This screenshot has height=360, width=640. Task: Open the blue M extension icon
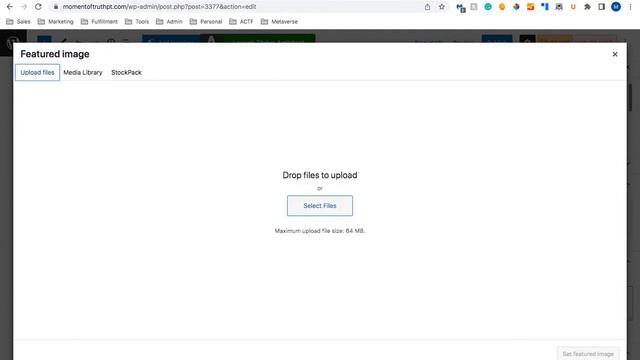[x=460, y=7]
